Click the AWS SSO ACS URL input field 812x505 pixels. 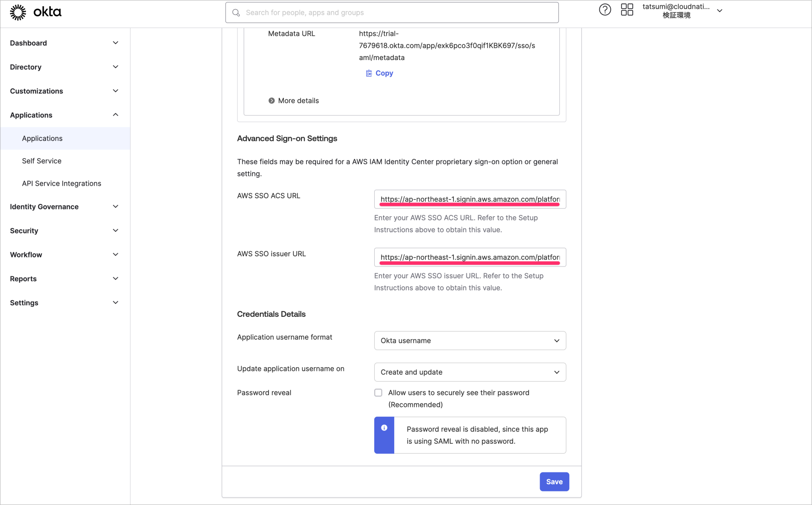(469, 199)
